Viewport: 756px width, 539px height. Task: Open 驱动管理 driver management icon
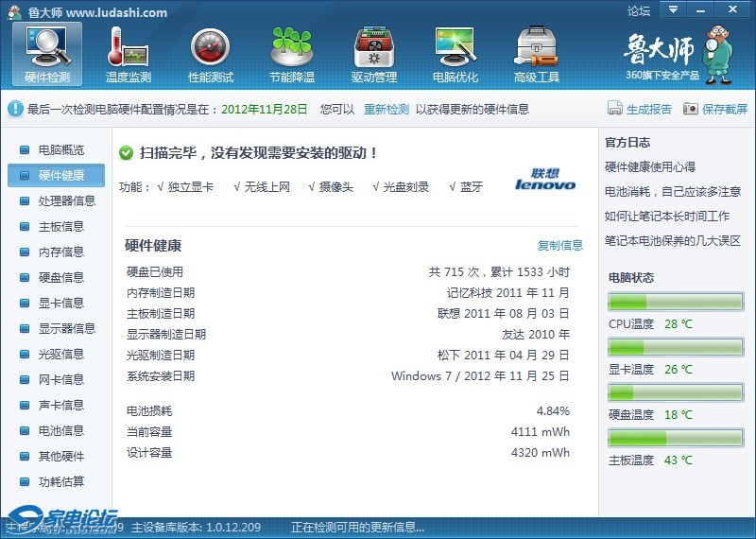coord(374,54)
